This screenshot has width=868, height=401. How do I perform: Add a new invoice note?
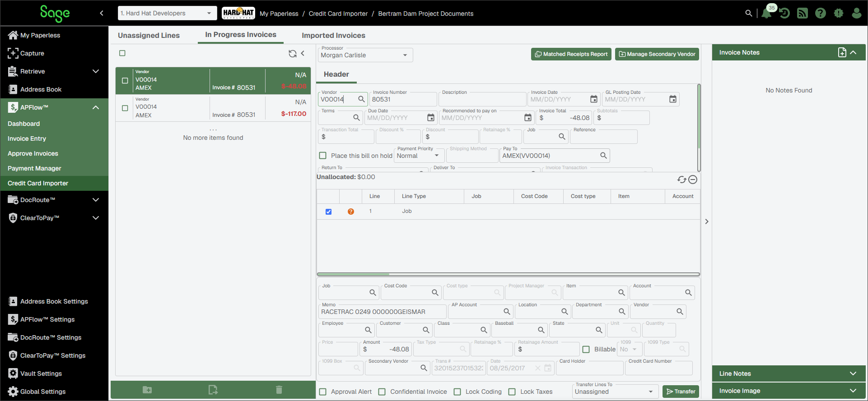click(842, 52)
